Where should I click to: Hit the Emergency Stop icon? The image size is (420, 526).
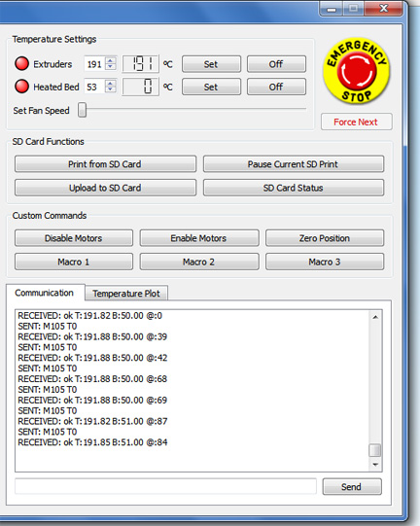pyautogui.click(x=356, y=71)
